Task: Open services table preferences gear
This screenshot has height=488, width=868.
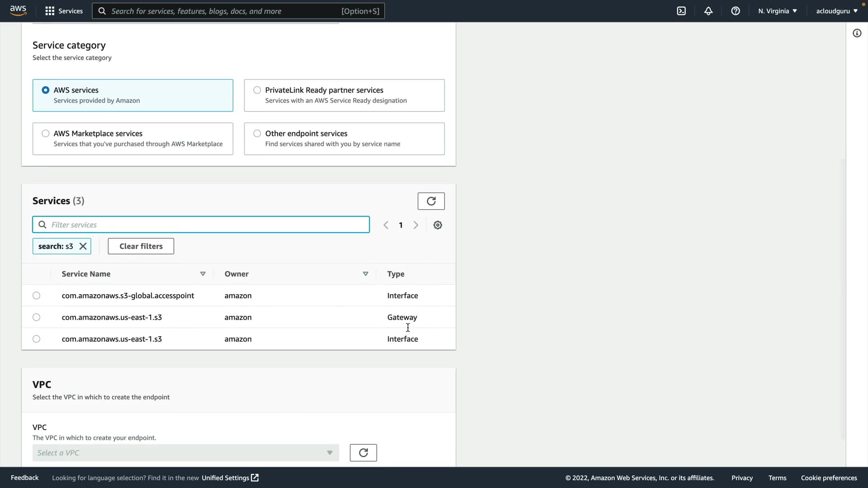Action: [438, 225]
